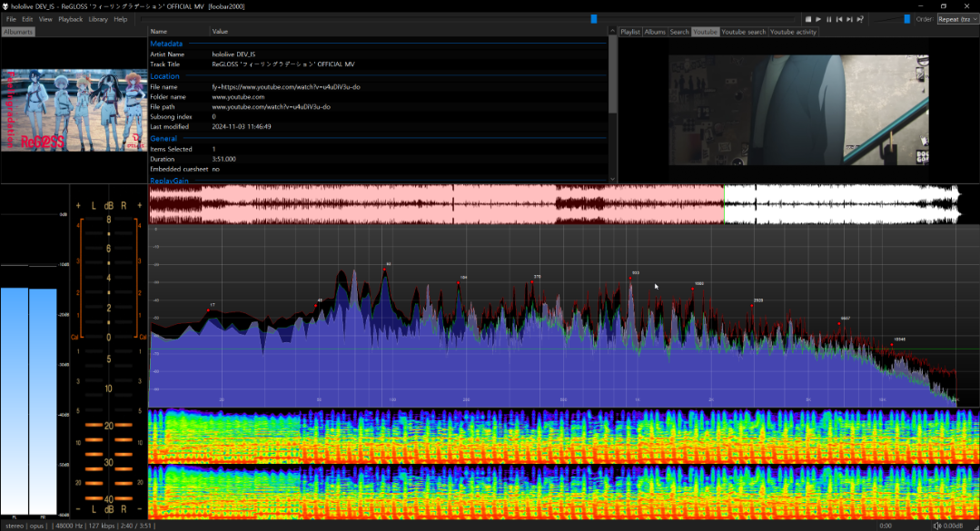Select the Albumarts tab
This screenshot has height=531, width=980.
[18, 32]
